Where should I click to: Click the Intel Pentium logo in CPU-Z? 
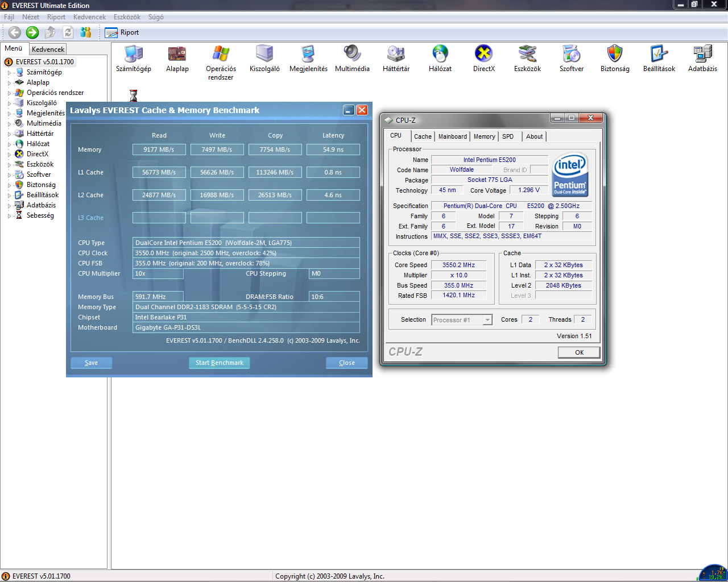point(570,174)
